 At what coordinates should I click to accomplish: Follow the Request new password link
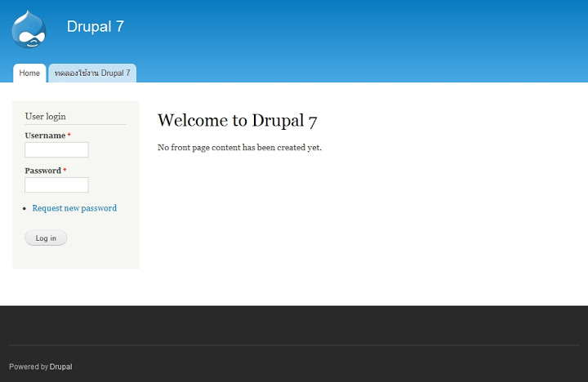pos(74,208)
